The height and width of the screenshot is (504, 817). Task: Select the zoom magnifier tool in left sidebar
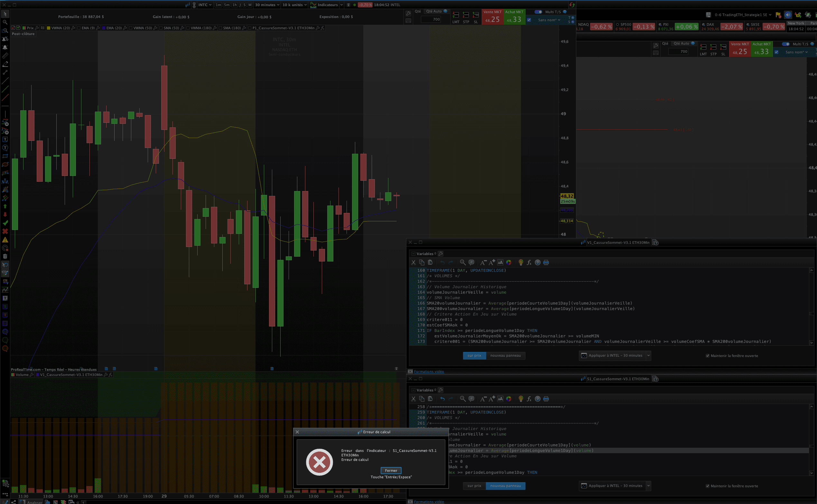click(5, 22)
